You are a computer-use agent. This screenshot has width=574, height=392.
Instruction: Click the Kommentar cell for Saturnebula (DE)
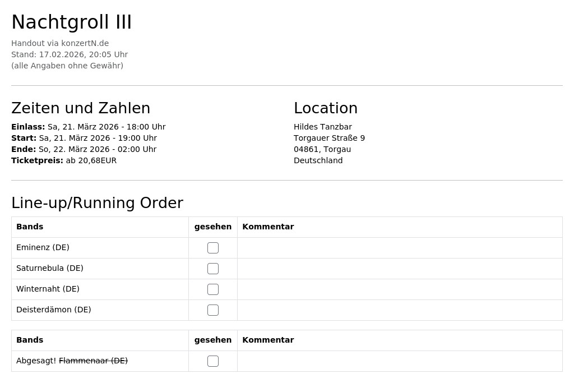pos(400,269)
